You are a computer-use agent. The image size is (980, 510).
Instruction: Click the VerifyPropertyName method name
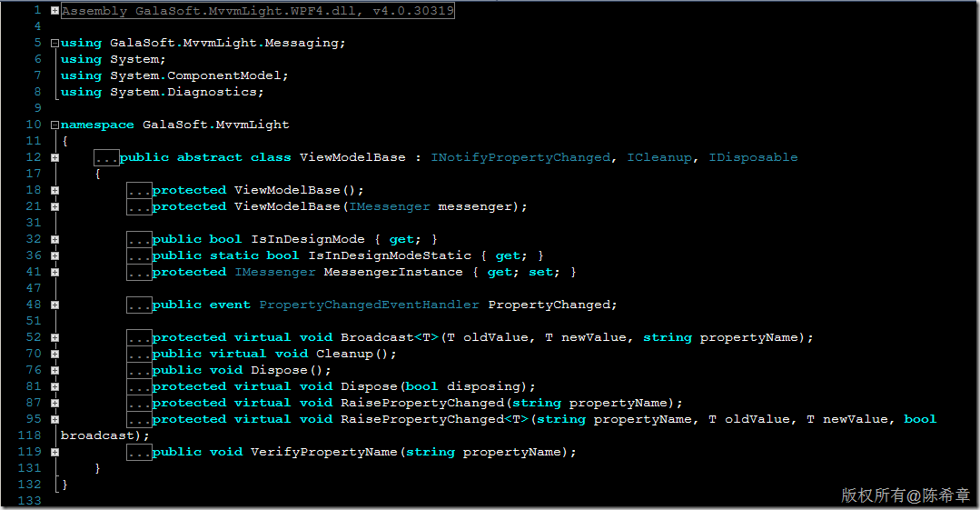[x=323, y=452]
